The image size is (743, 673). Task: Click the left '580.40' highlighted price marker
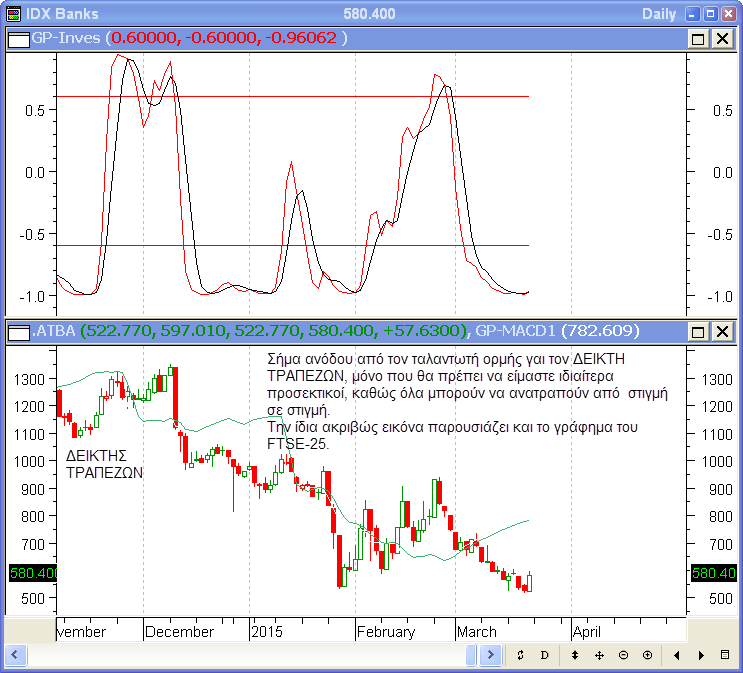pyautogui.click(x=33, y=573)
